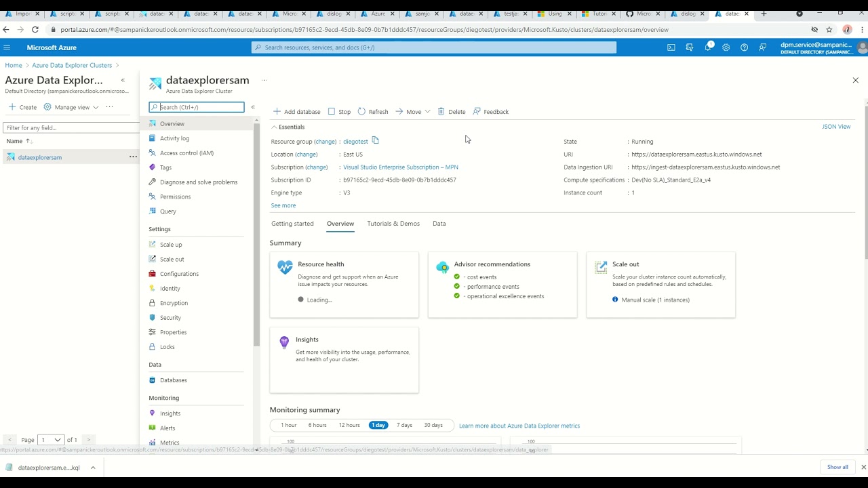This screenshot has height=488, width=868.
Task: Refresh the cluster overview
Action: tap(373, 112)
